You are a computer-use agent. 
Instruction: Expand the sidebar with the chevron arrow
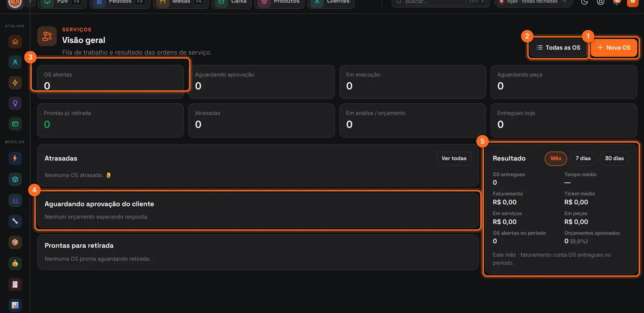[30, 2]
